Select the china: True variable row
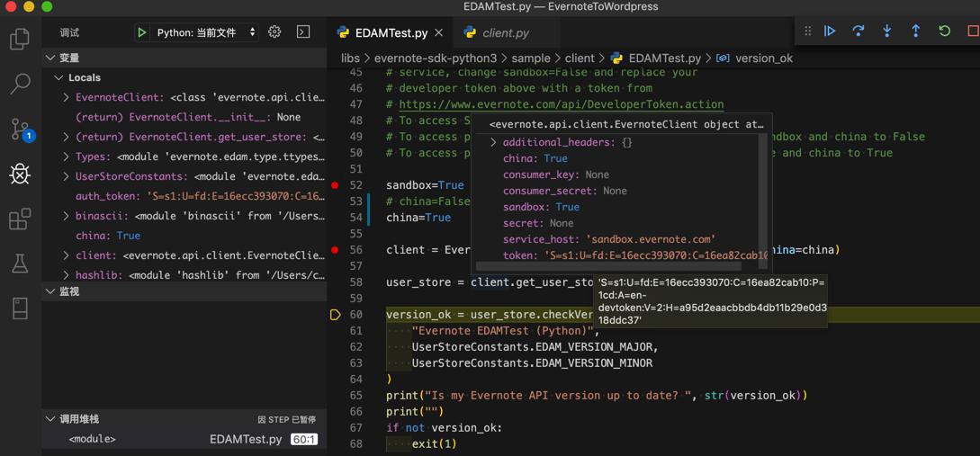Screen dimensions: 980x456 pyautogui.click(x=184, y=236)
